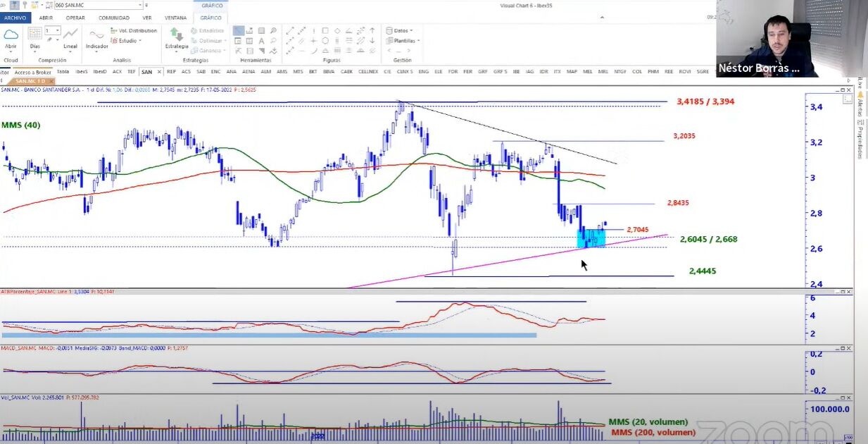The image size is (868, 444).
Task: Open the VENTANA ribbon tab
Action: pyautogui.click(x=176, y=18)
